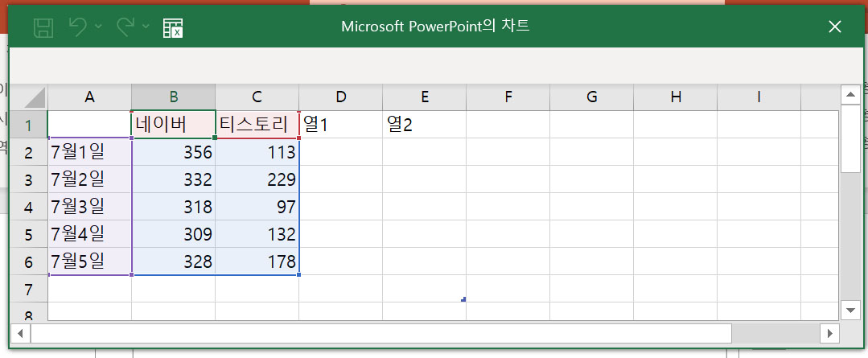Click the cell with value 309

coord(173,234)
